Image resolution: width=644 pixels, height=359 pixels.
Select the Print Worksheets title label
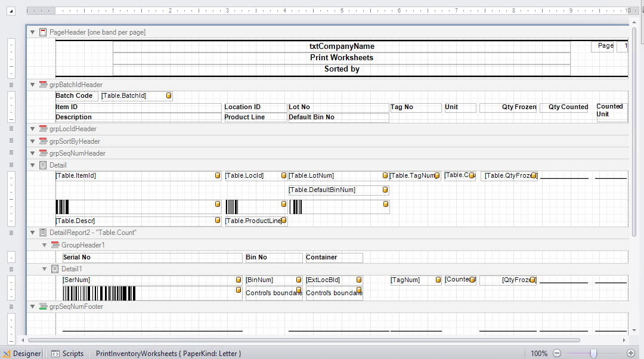[342, 58]
